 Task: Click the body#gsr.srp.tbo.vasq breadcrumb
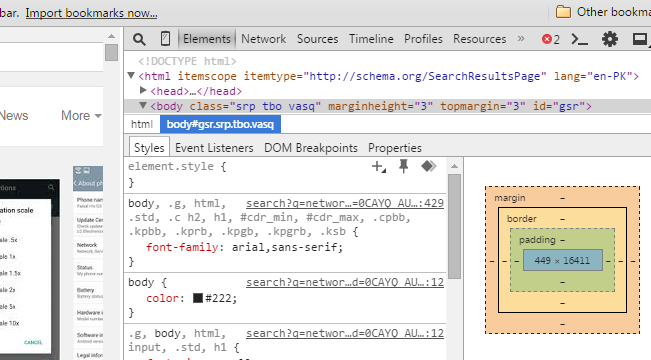pyautogui.click(x=220, y=124)
